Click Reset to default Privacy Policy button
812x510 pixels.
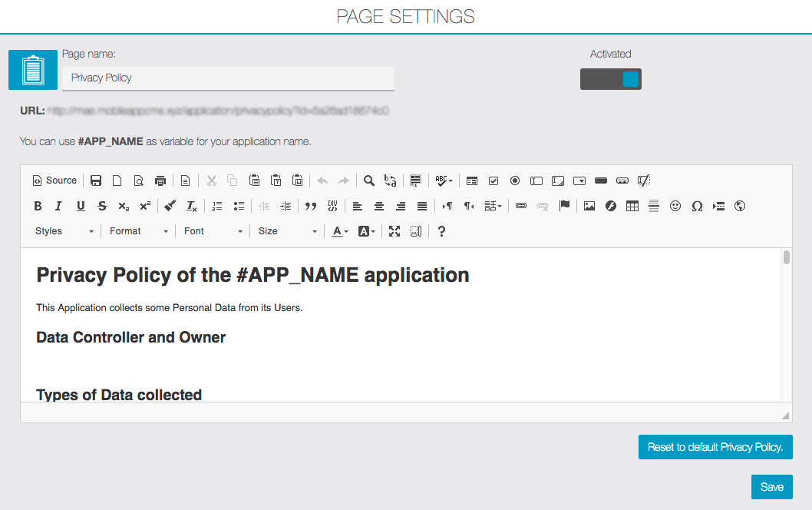pos(715,447)
